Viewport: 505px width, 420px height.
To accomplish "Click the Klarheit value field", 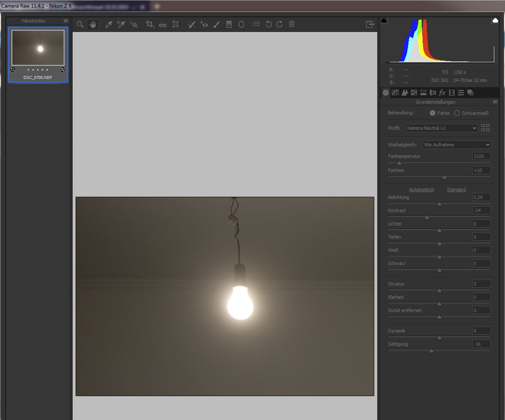I will tap(481, 297).
